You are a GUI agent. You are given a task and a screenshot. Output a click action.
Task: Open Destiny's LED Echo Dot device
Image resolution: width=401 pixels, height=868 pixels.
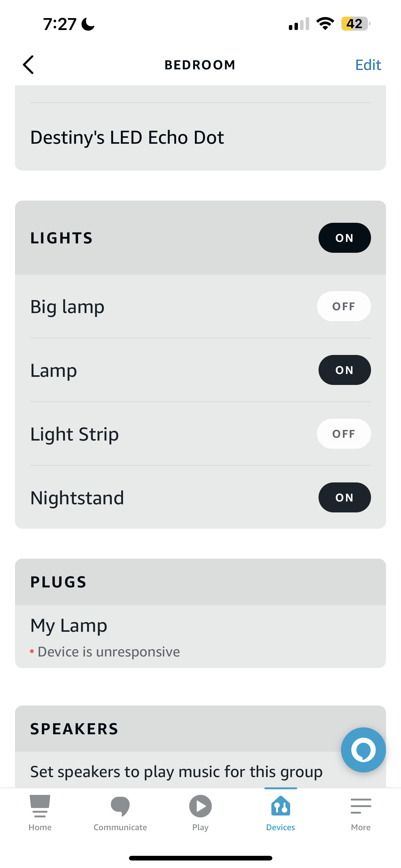(x=127, y=137)
